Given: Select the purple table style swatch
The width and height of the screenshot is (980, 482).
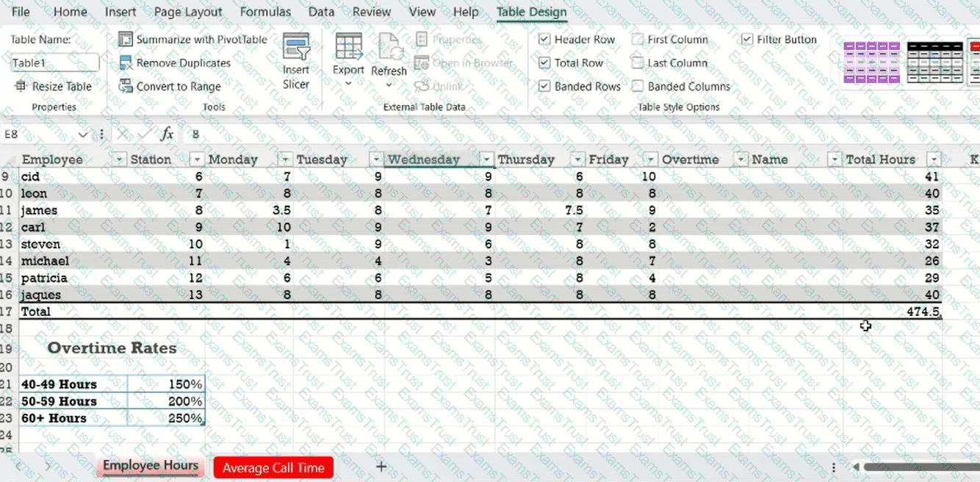Looking at the screenshot, I should [872, 62].
